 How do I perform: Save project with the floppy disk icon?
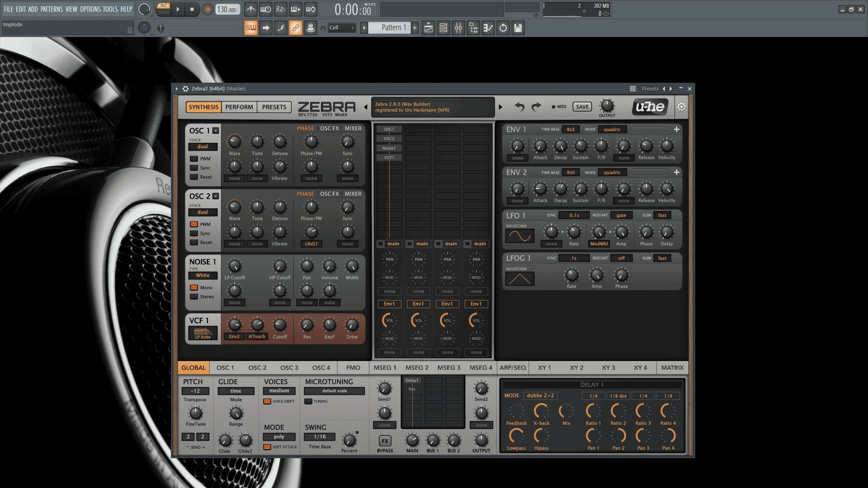coord(518,28)
